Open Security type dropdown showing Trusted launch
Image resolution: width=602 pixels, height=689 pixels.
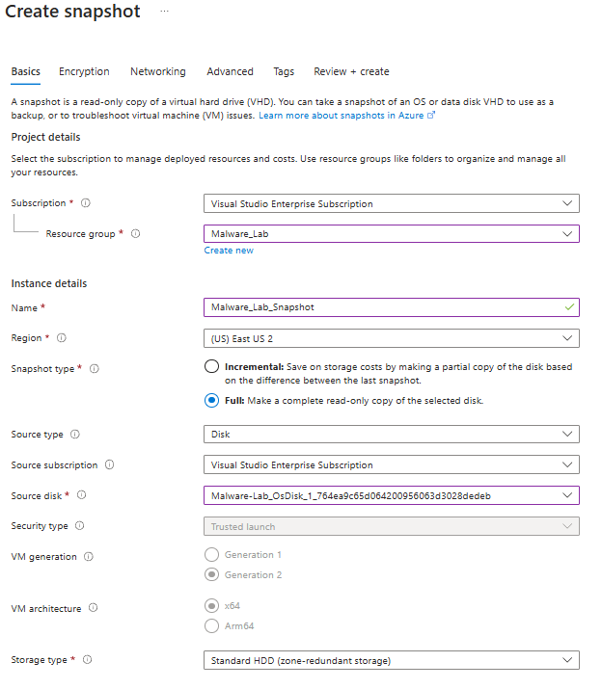coord(392,526)
